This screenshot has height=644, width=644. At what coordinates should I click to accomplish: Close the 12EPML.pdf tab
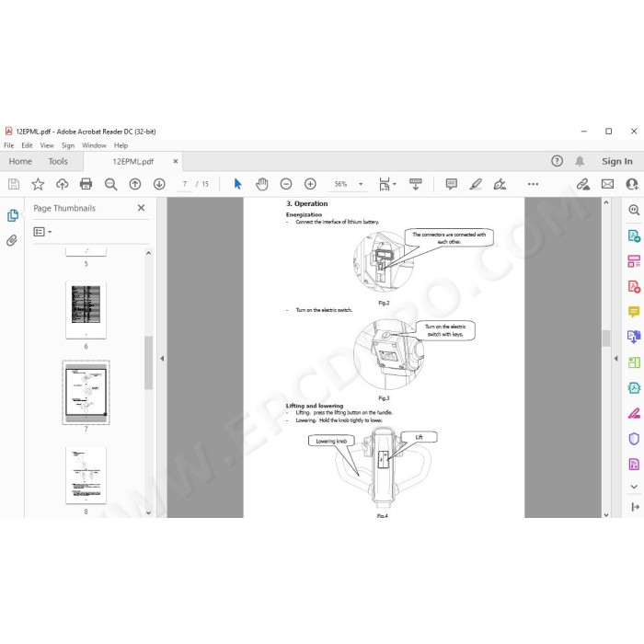176,161
